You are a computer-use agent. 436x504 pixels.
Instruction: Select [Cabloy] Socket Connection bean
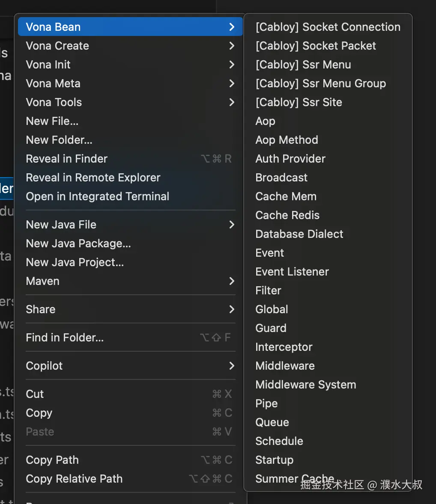(328, 27)
